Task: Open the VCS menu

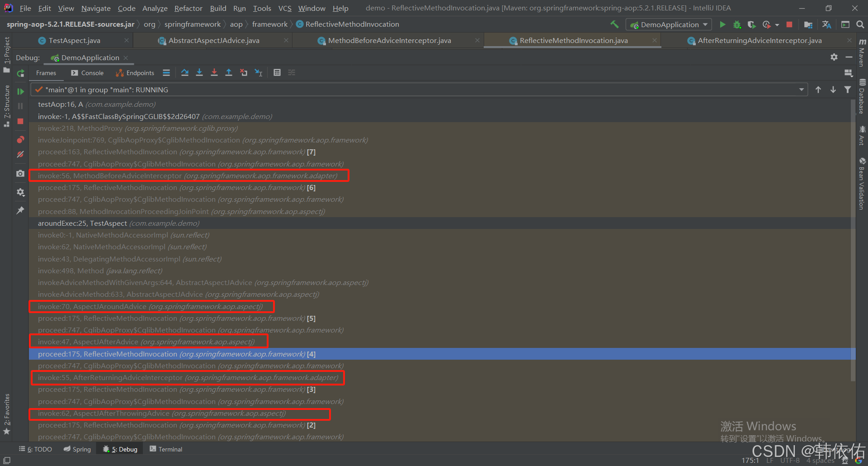Action: [284, 8]
